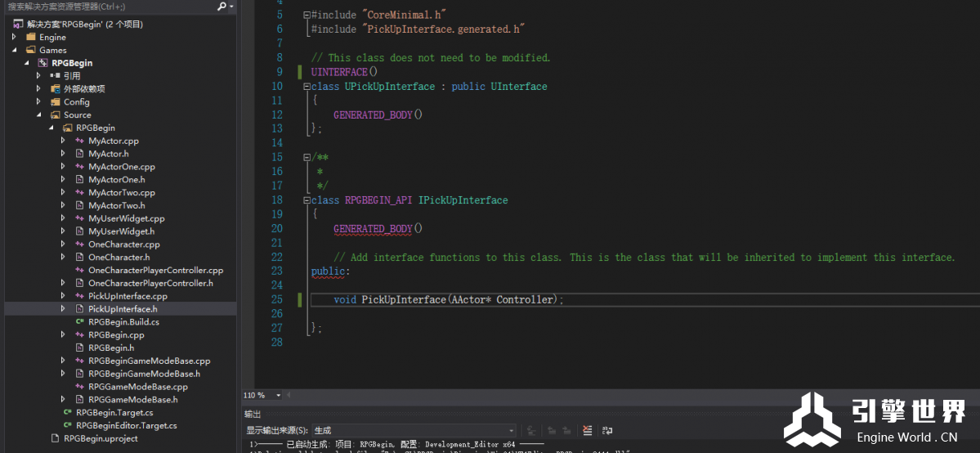Expand the Engine folder node

[14, 37]
